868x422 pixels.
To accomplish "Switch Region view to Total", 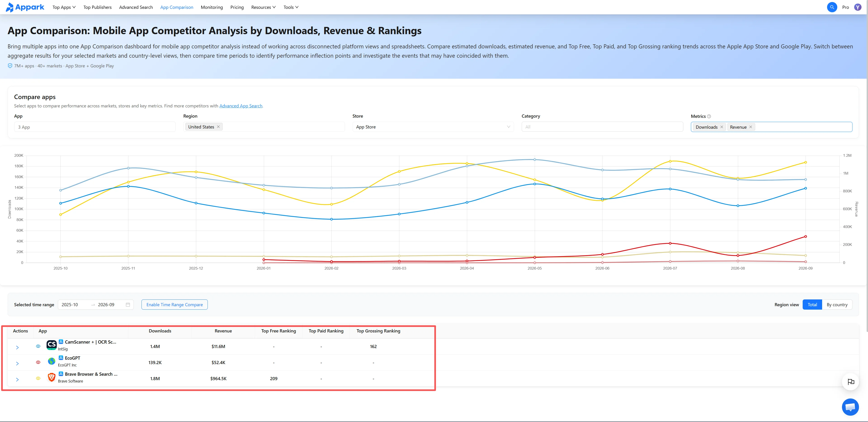I will [x=812, y=305].
